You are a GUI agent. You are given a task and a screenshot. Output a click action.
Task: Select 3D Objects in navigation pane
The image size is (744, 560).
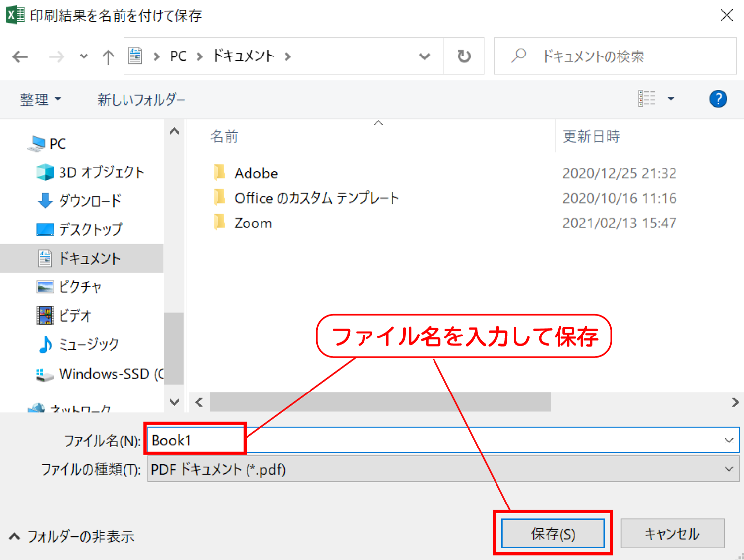coord(101,172)
